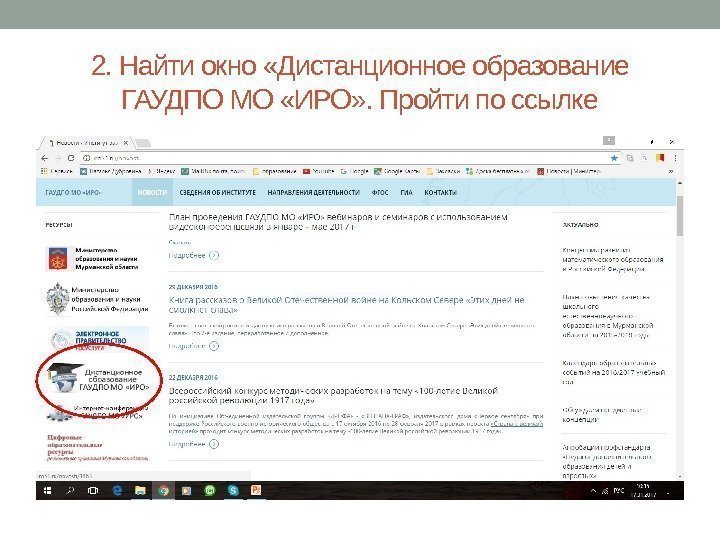Click the address bar URL field
The width and height of the screenshot is (720, 540).
(x=344, y=158)
